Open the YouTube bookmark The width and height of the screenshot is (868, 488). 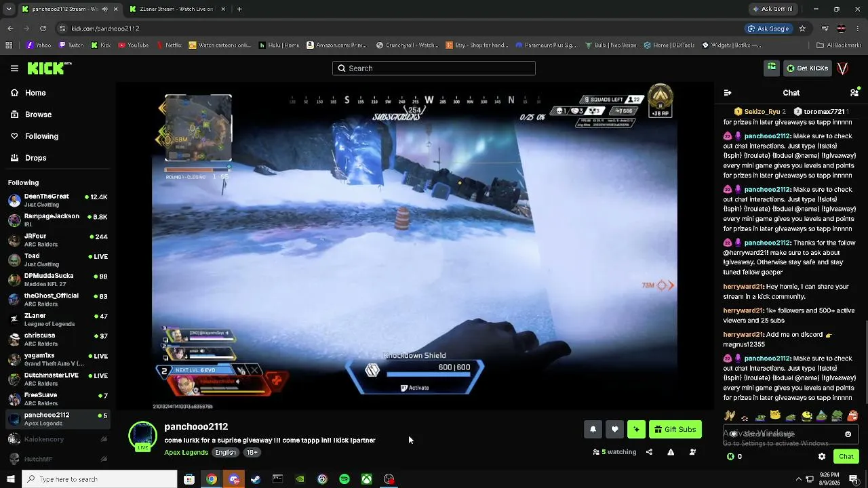pos(134,45)
